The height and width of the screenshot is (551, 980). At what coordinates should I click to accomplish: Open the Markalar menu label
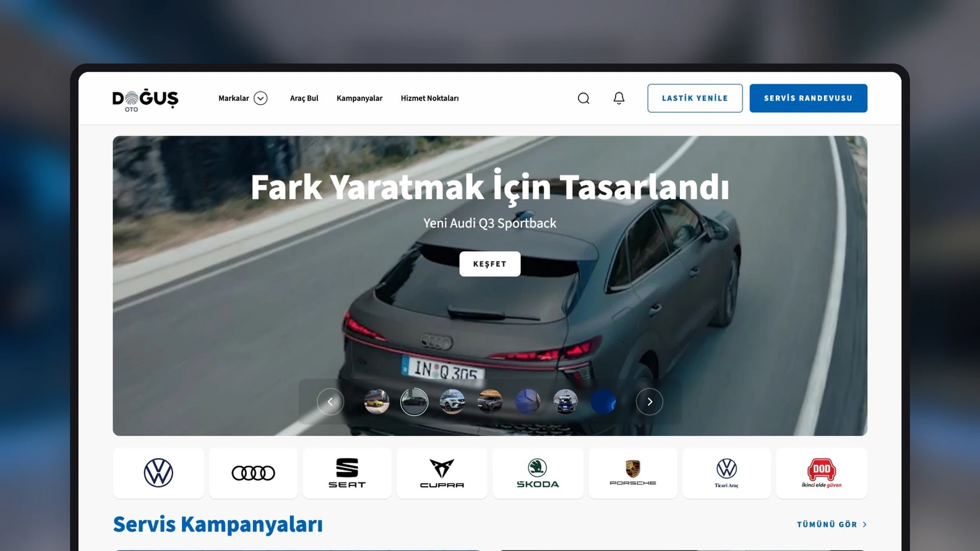click(x=234, y=98)
